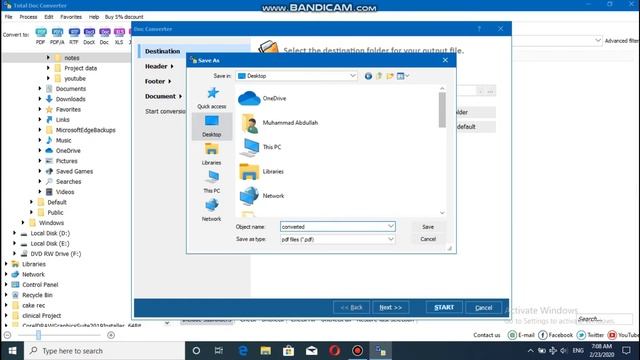This screenshot has width=640, height=360.
Task: Open the Save as type dropdown
Action: pos(391,239)
